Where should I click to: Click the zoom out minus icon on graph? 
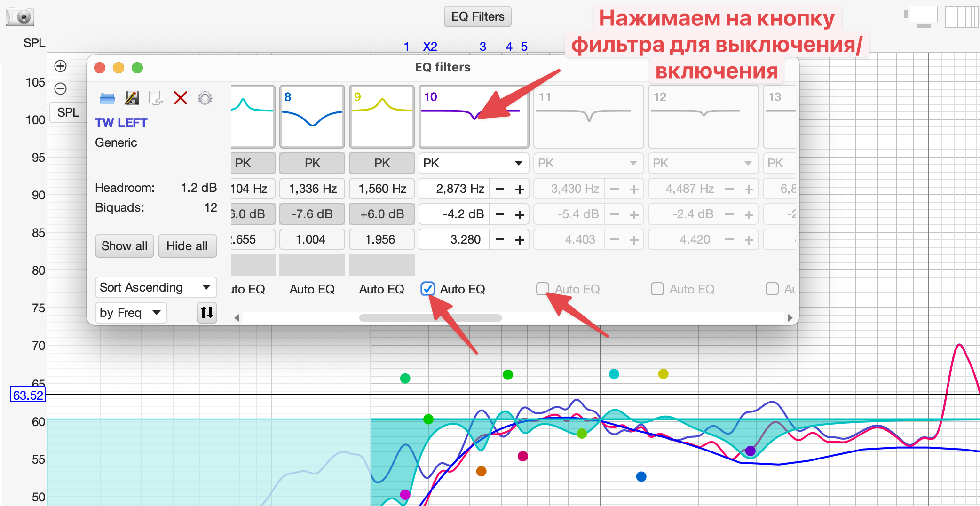61,88
